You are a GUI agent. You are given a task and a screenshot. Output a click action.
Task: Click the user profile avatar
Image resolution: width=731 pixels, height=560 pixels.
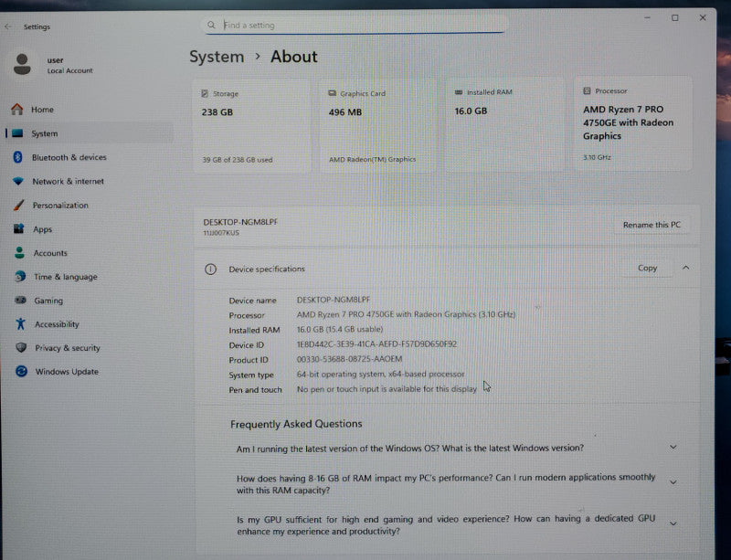coord(22,64)
